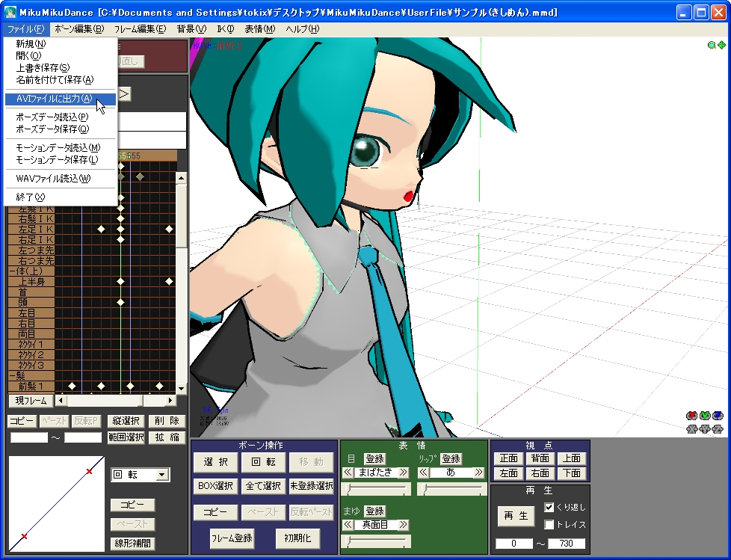The height and width of the screenshot is (560, 731).
Task: Switch view to 正面 front
Action: click(508, 458)
